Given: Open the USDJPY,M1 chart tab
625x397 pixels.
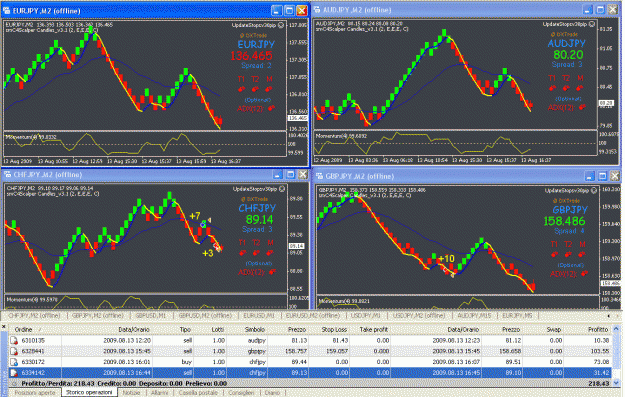Looking at the screenshot, I should tap(366, 316).
